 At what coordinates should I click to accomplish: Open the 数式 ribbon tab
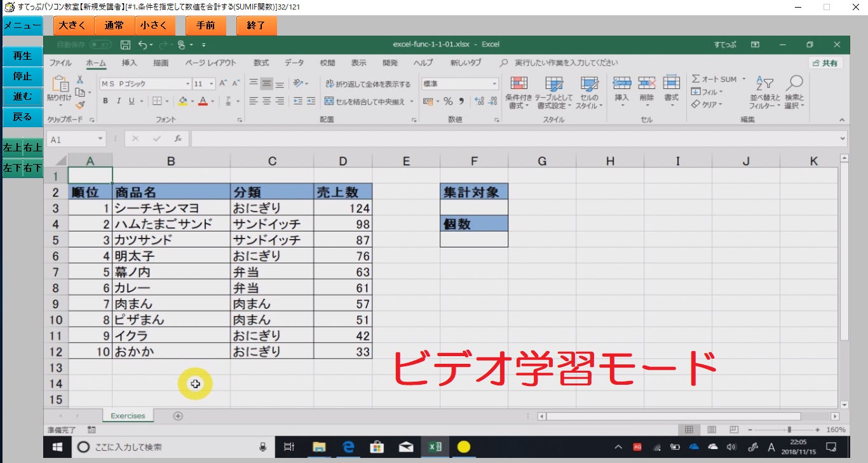pos(261,63)
